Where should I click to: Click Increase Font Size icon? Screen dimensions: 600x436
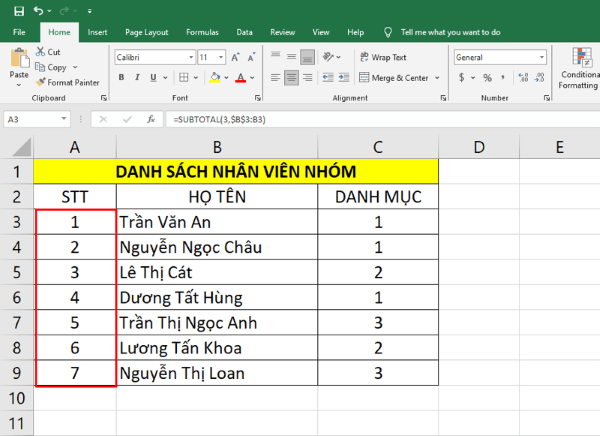(x=235, y=57)
